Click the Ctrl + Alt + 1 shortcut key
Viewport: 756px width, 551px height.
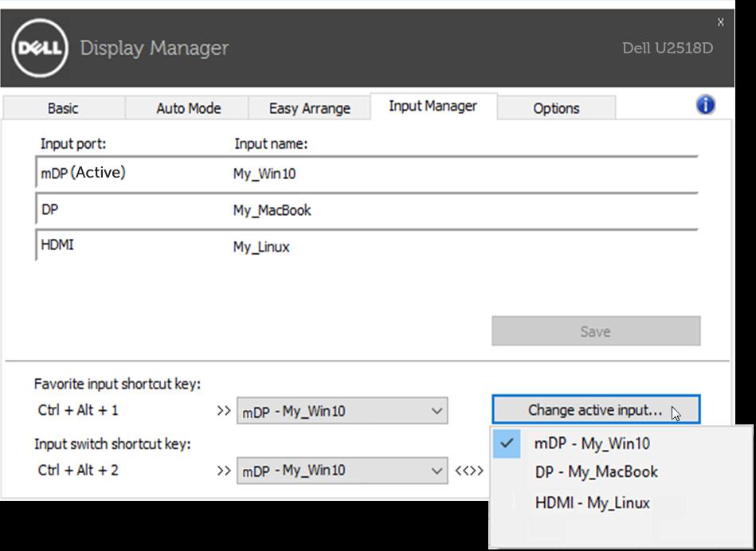[78, 410]
